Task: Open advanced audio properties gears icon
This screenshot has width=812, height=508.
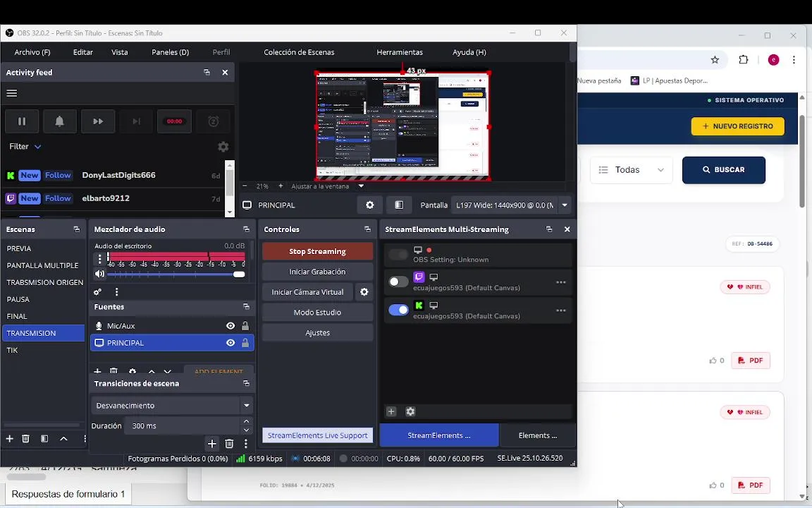Action: coord(97,292)
